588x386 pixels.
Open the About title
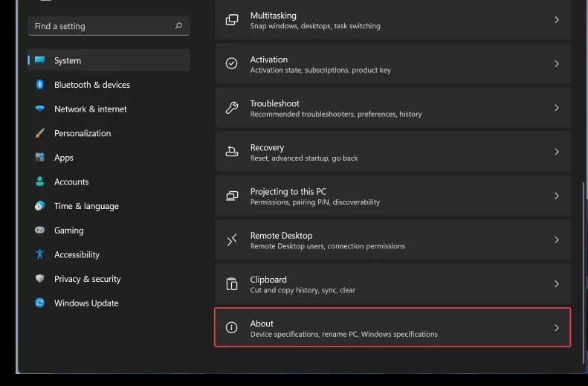(x=262, y=324)
